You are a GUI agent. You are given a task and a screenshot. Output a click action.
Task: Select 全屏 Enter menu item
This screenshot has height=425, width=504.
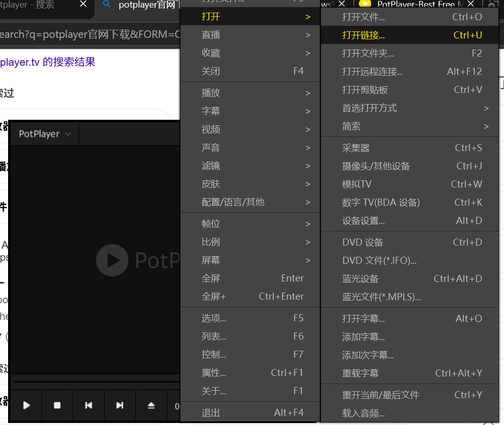point(250,278)
